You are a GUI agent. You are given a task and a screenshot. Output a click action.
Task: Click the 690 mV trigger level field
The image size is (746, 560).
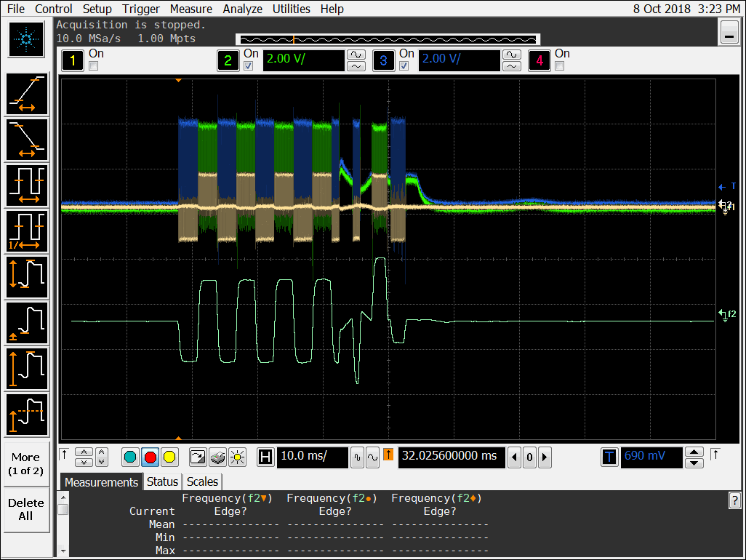(x=651, y=457)
